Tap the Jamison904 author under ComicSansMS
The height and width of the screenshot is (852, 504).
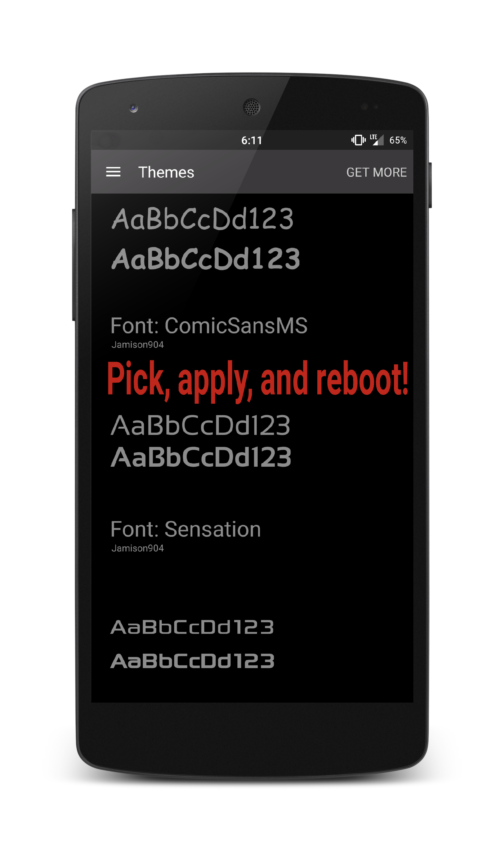[x=137, y=345]
